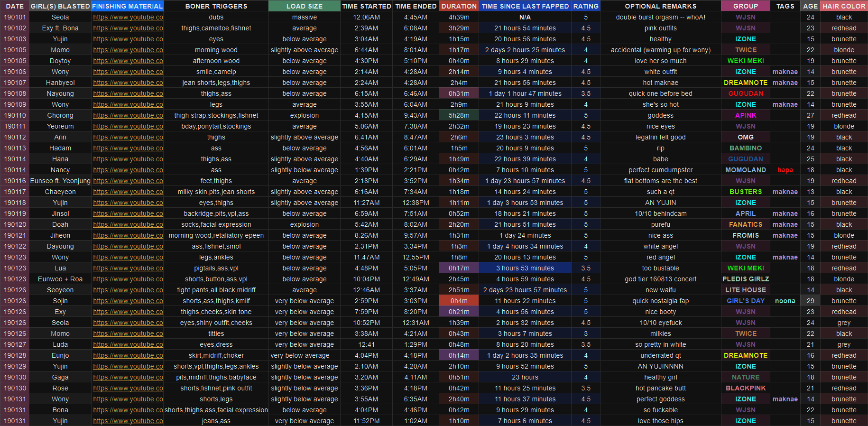The width and height of the screenshot is (868, 426).
Task: Open the YouTube link in row 190101
Action: tap(128, 17)
